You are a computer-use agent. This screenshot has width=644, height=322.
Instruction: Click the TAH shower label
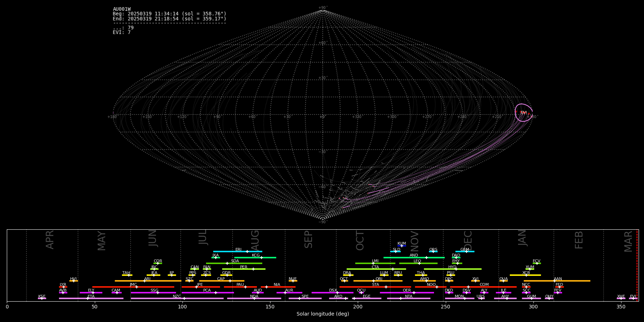[x=126, y=273]
